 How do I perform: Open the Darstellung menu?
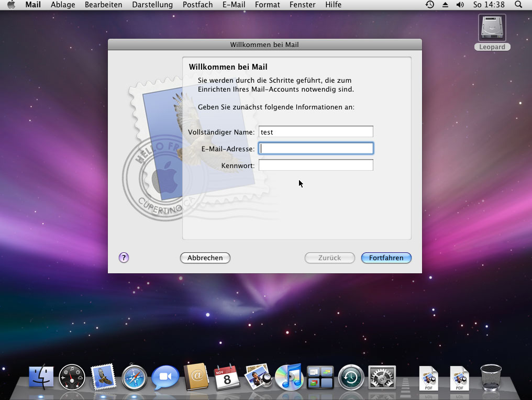tap(152, 5)
